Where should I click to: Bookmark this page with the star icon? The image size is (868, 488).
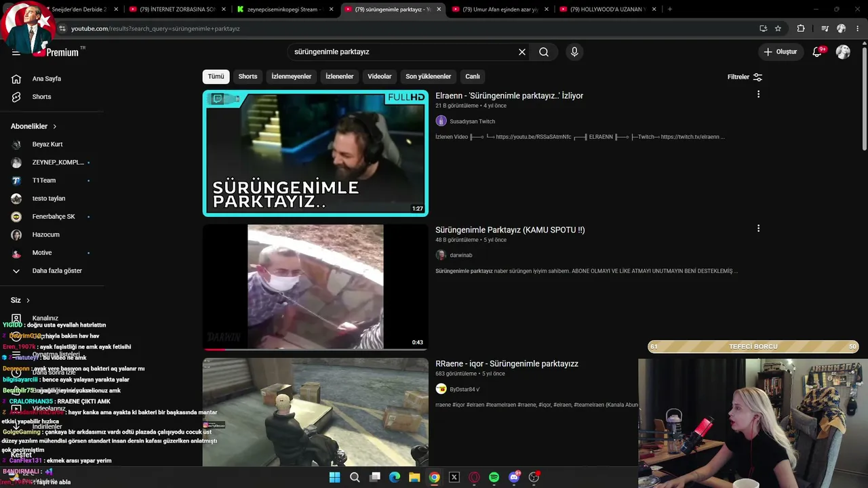pyautogui.click(x=778, y=28)
